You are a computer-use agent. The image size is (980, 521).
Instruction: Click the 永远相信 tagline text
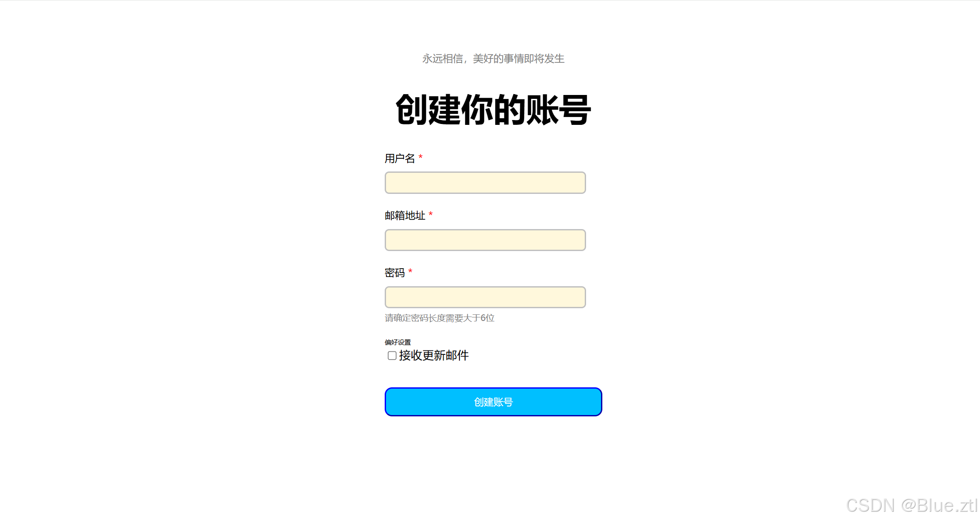(443, 58)
